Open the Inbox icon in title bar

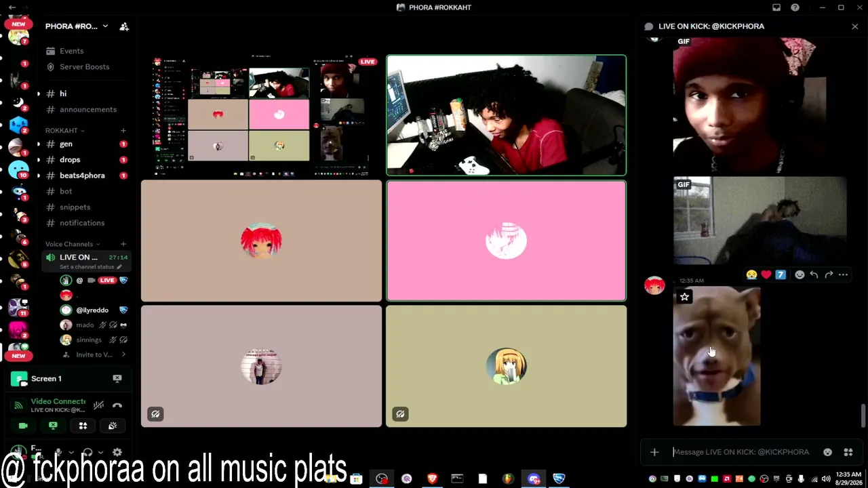(776, 7)
